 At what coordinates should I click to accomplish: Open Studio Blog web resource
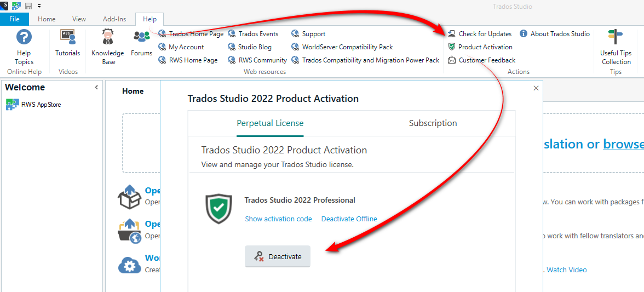250,47
